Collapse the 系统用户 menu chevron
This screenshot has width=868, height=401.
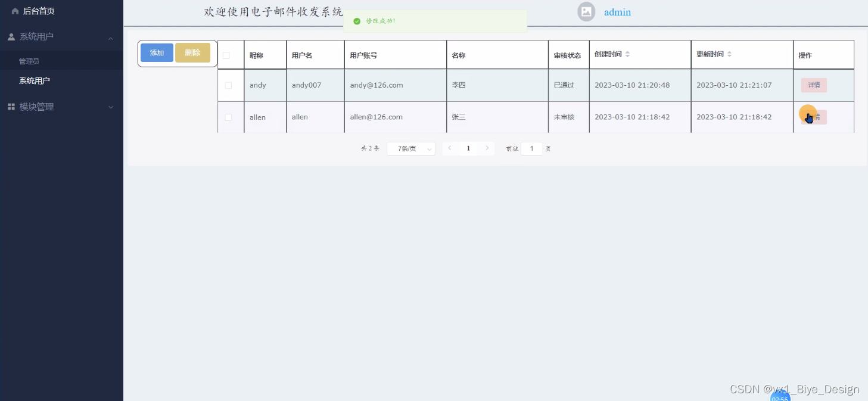tap(111, 39)
